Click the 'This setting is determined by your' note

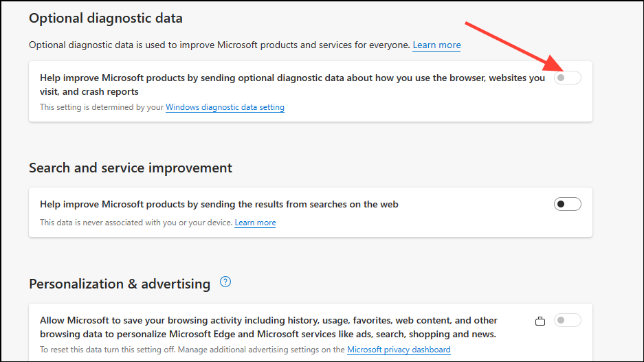[x=102, y=107]
